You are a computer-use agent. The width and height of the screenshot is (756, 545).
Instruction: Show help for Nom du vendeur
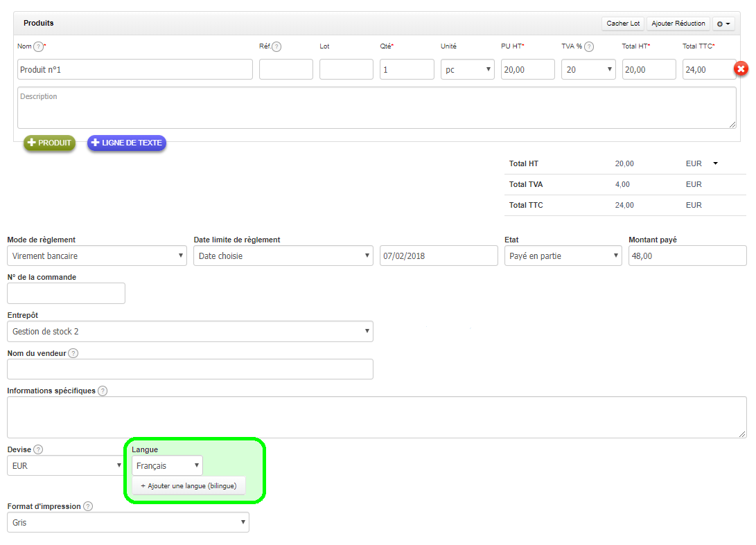(73, 353)
